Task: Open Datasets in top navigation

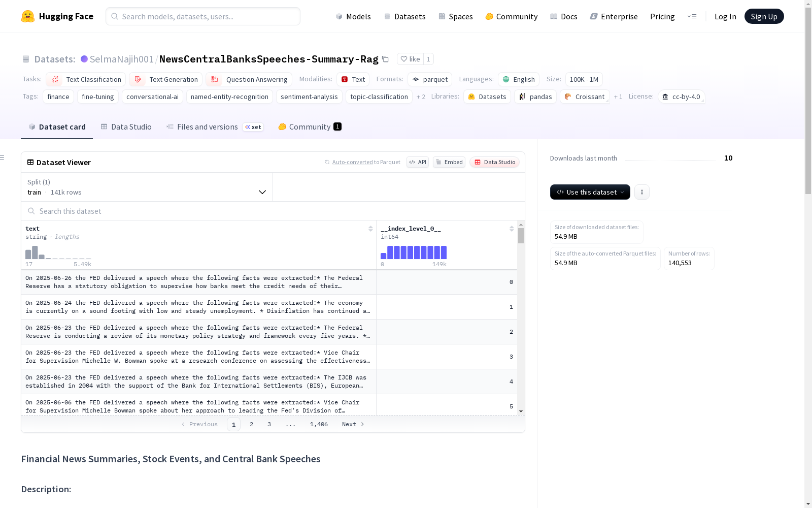Action: tap(404, 16)
